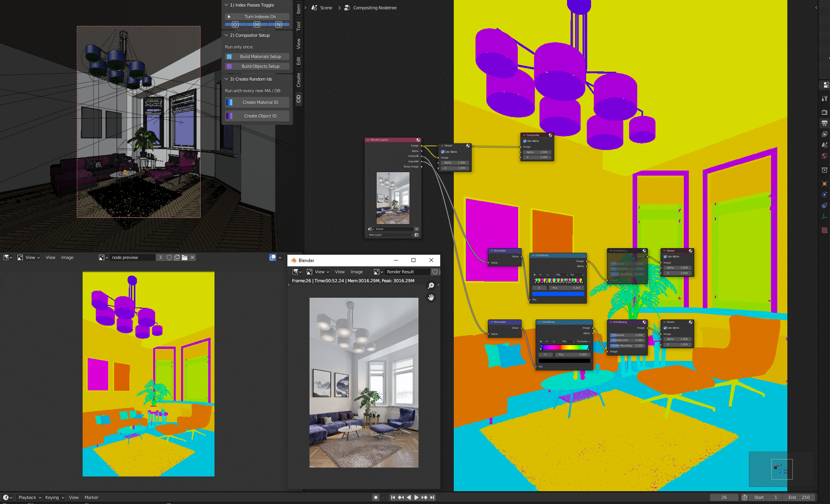This screenshot has height=504, width=830.
Task: Click the zoom magnifier in Render Result
Action: tap(431, 286)
